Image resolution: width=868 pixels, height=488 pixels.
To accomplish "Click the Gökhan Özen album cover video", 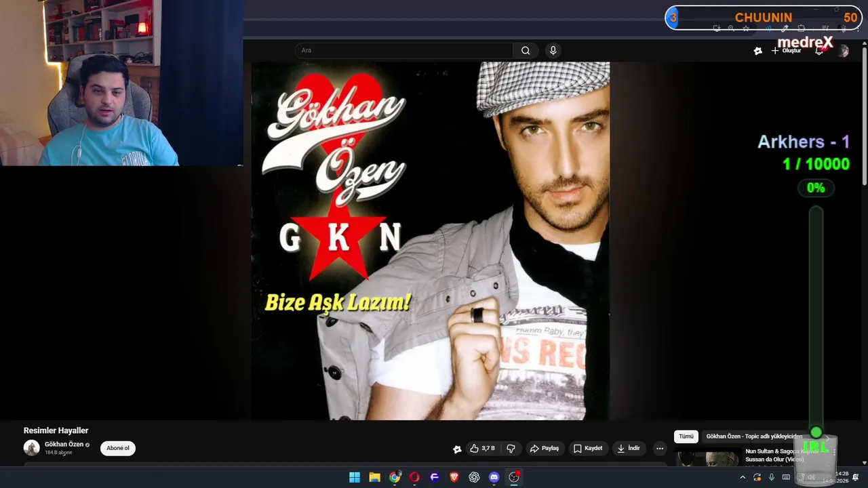I will (x=431, y=241).
